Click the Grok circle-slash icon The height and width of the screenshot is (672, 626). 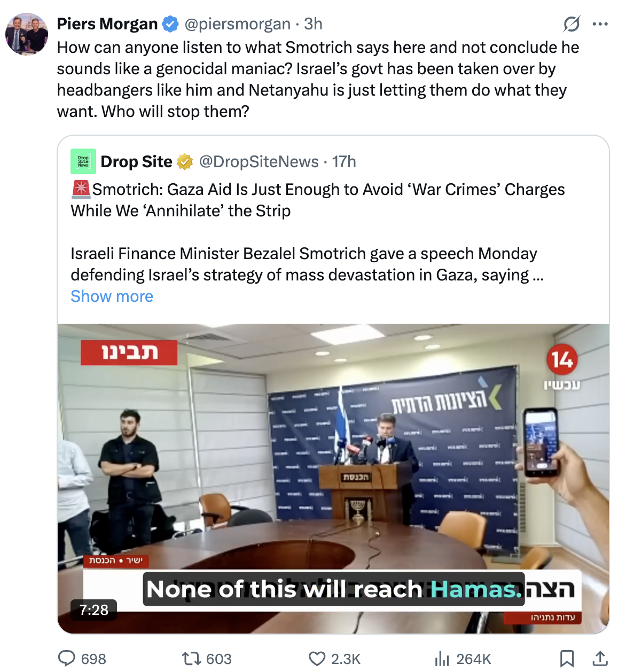[572, 24]
